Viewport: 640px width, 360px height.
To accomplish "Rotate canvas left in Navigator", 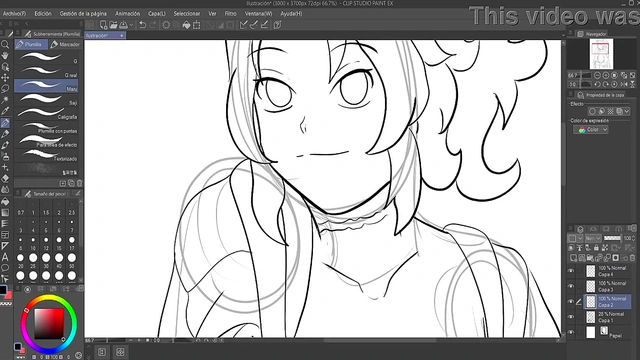I will coord(597,84).
